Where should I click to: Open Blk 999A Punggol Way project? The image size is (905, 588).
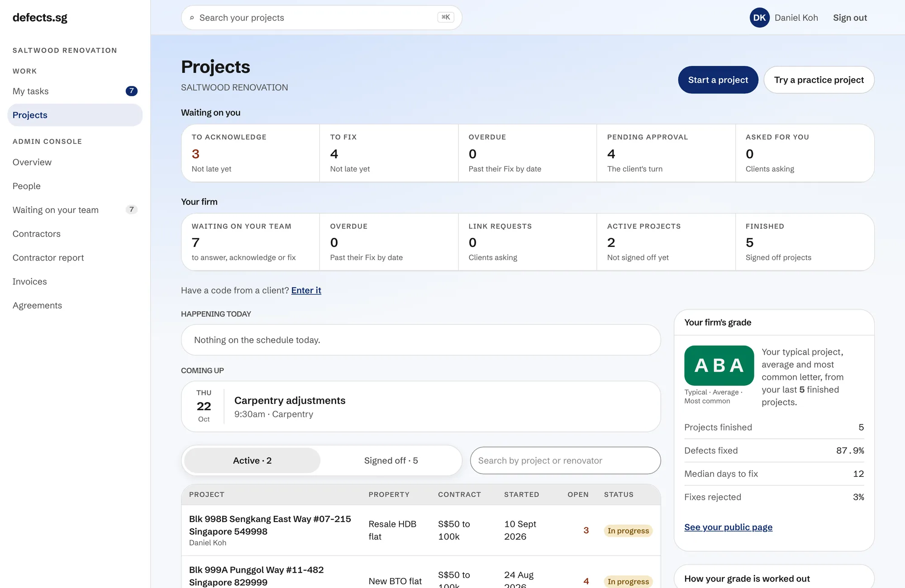(257, 576)
